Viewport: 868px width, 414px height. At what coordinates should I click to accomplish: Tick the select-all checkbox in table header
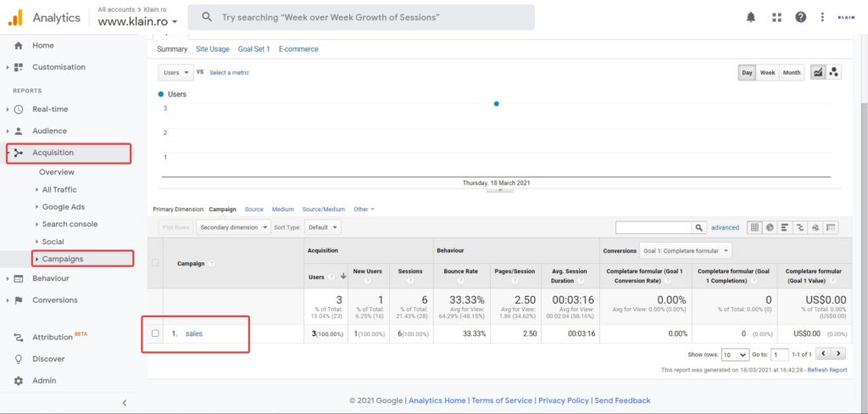coord(156,263)
